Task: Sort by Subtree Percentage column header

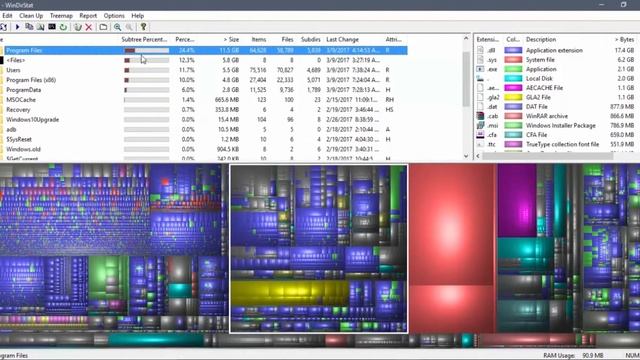Action: click(x=144, y=40)
